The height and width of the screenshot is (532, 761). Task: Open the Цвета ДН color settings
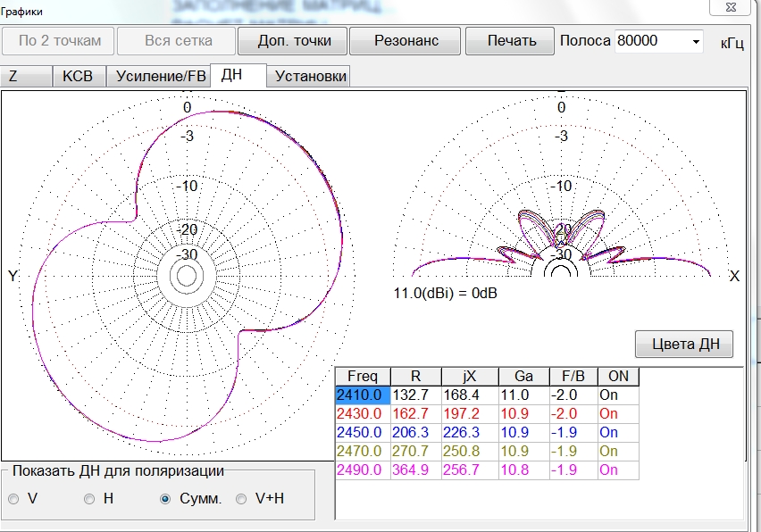(x=684, y=344)
